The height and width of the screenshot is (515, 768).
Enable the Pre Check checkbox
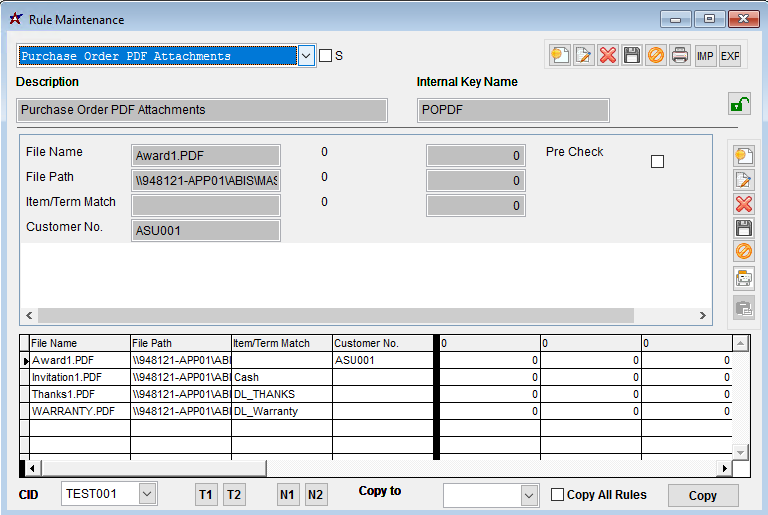[x=657, y=161]
